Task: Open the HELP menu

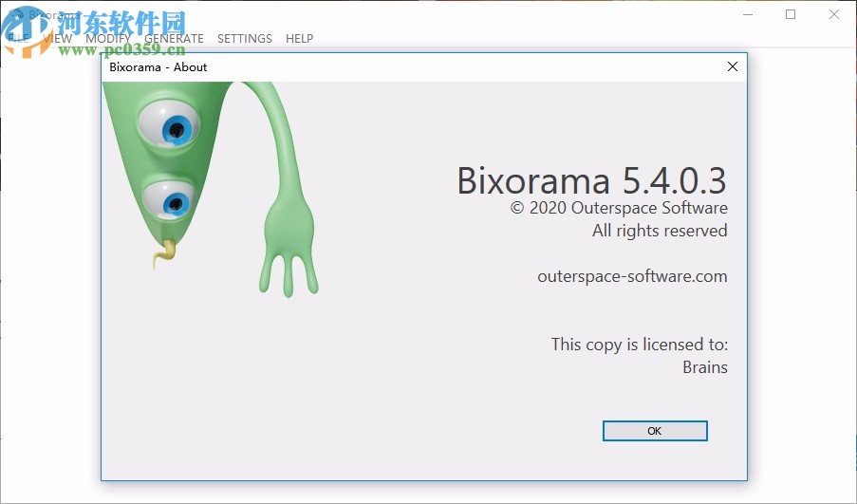Action: click(x=300, y=38)
